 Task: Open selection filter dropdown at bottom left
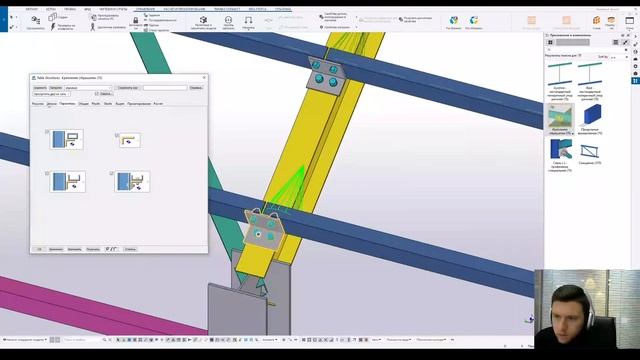[25, 340]
